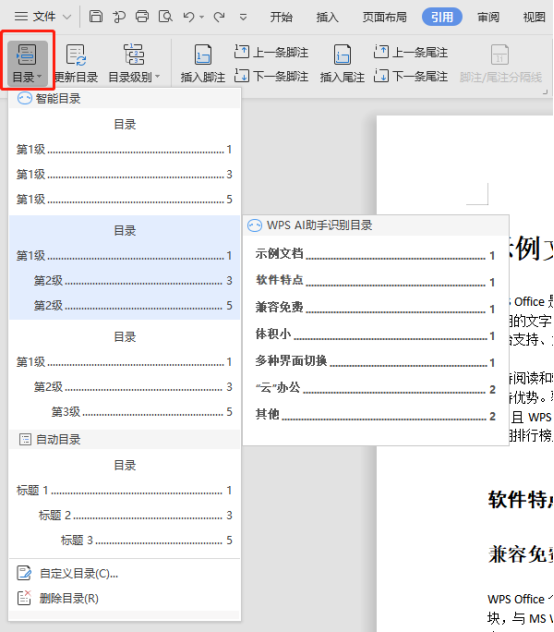
Task: Click the 示例文档 preview entry
Action: (x=375, y=254)
